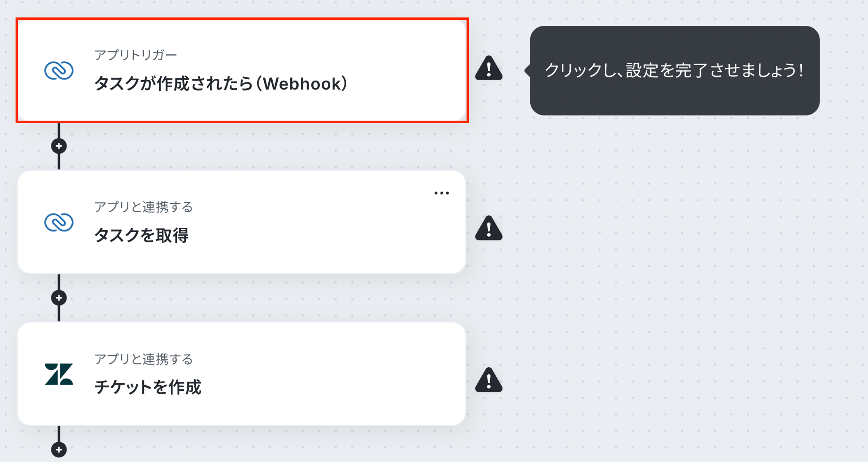Click the チケットを作成 title text
The width and height of the screenshot is (868, 462).
[148, 387]
